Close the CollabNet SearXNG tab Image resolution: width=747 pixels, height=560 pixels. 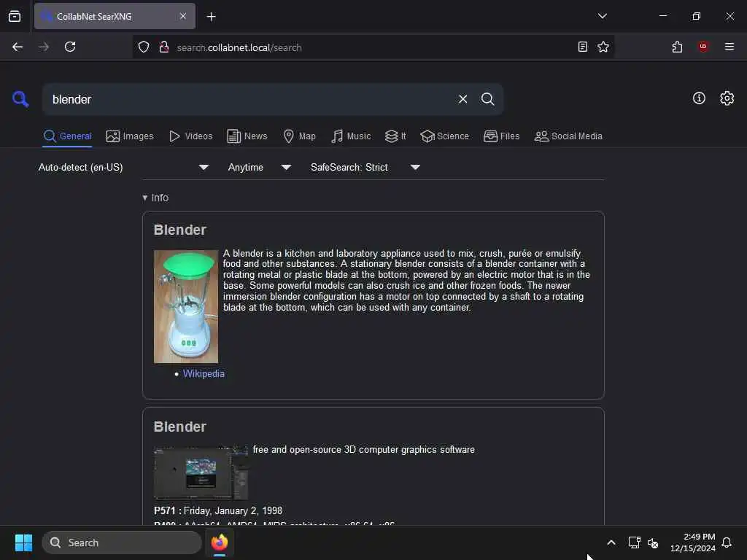tap(183, 16)
